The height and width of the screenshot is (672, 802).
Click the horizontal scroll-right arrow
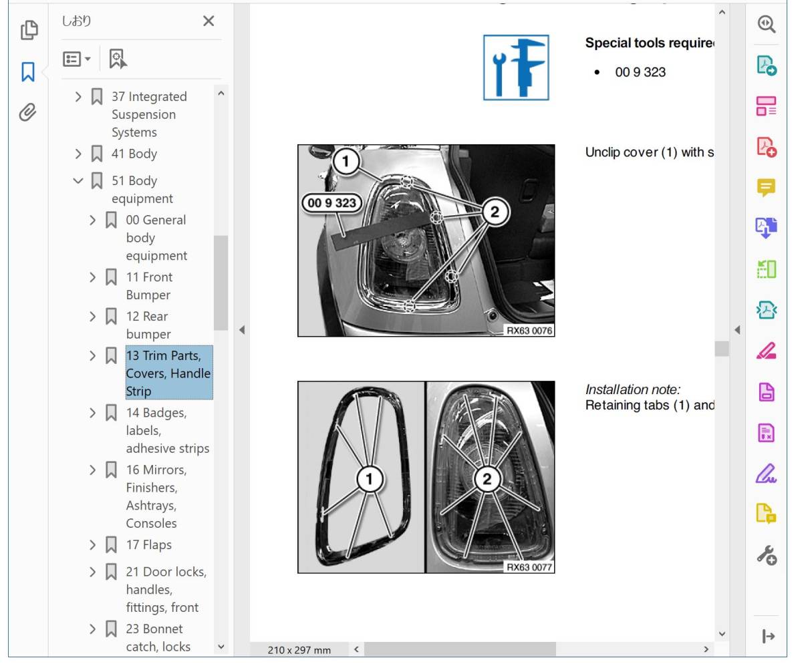pos(706,649)
